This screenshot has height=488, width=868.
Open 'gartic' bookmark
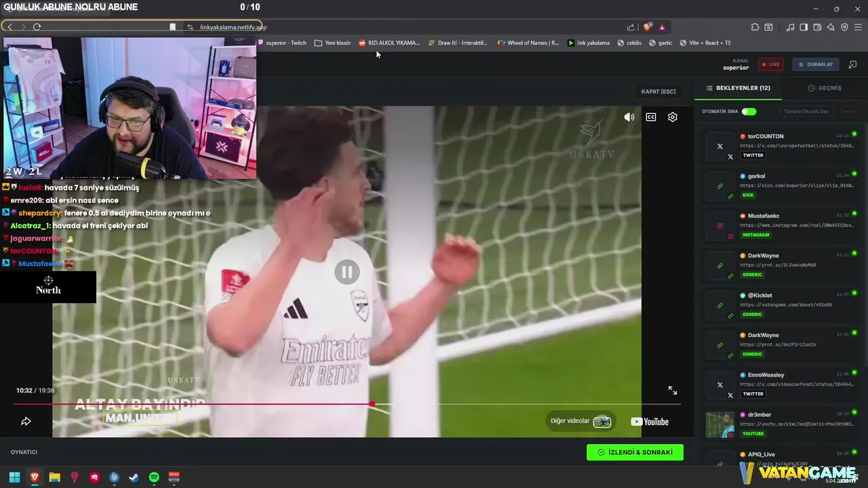(660, 43)
